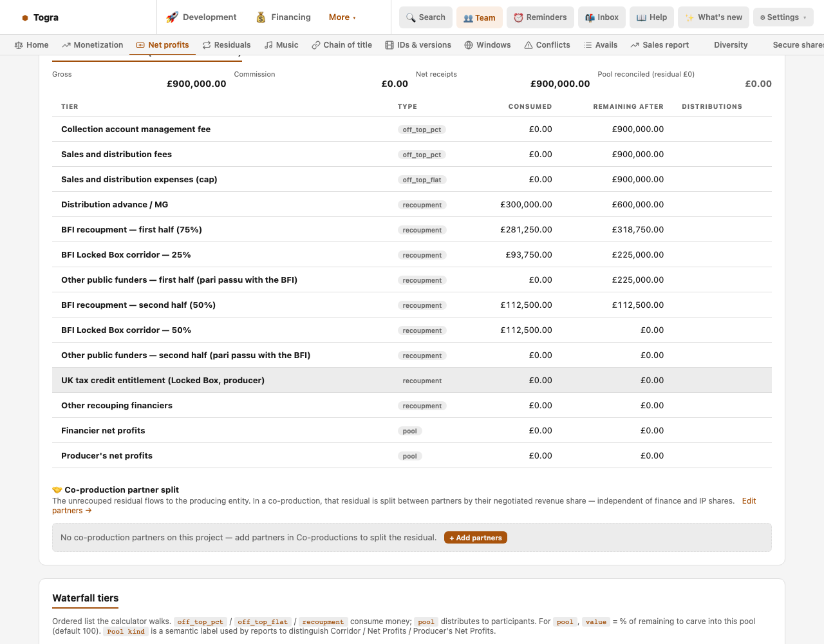Click the Residuals repeat icon
Viewport: 824px width, 644px height.
tap(207, 45)
